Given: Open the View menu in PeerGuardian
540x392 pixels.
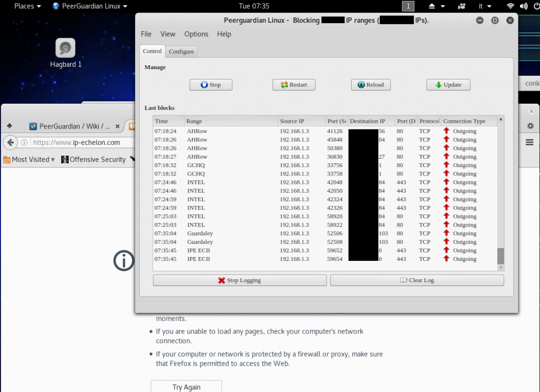Looking at the screenshot, I should [168, 34].
